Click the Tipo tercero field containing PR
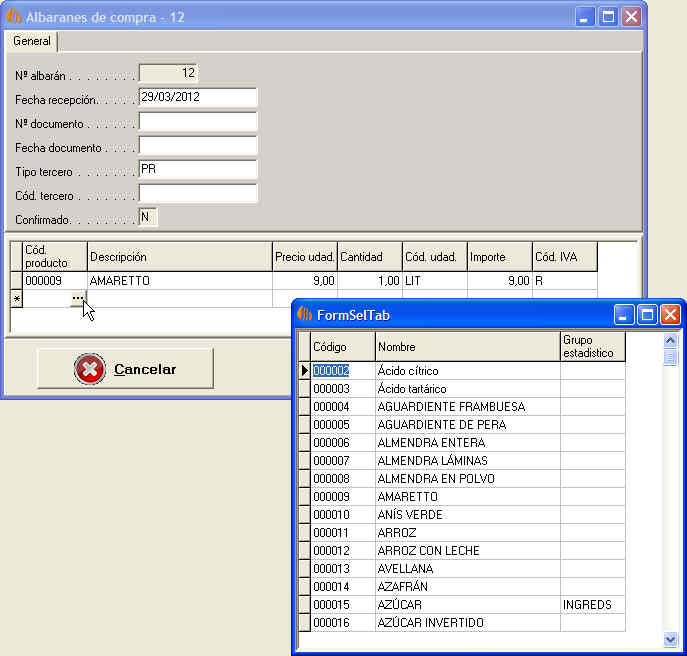 click(198, 169)
